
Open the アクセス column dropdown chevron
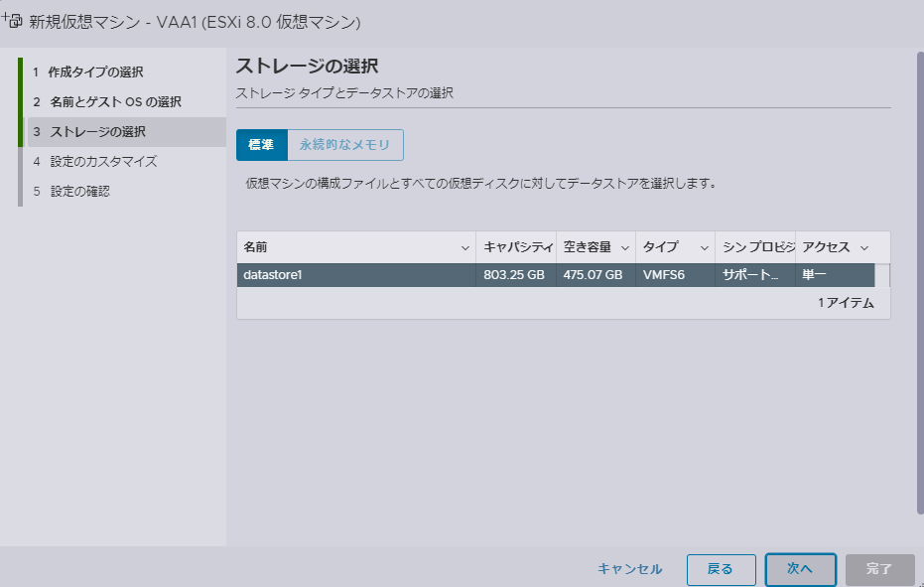click(863, 247)
